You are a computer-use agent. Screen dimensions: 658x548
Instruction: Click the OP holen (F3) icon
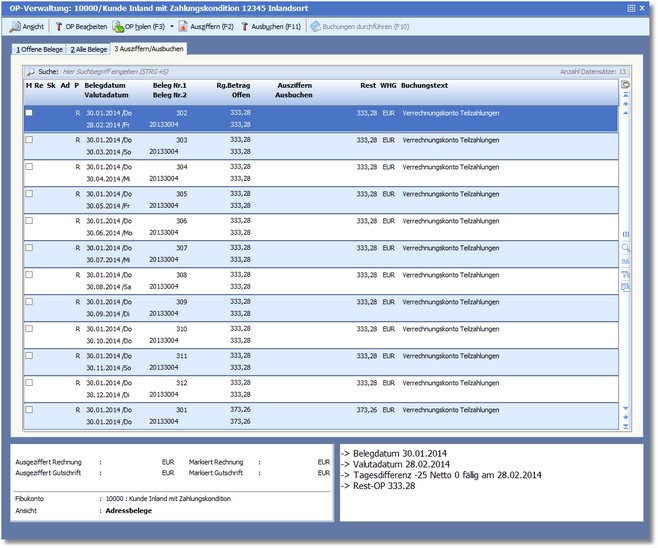(119, 26)
